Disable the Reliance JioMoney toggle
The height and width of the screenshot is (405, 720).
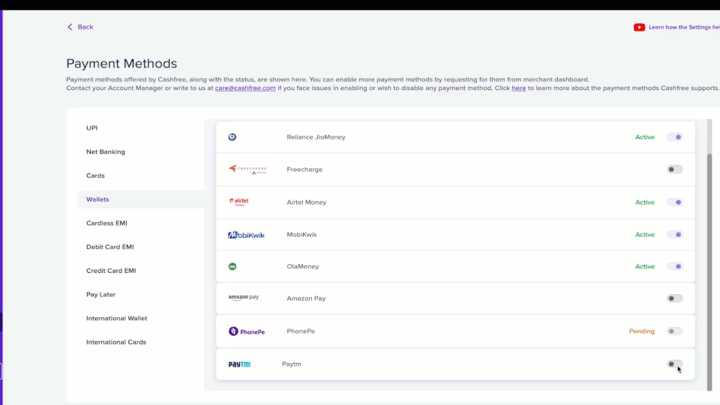click(x=675, y=137)
